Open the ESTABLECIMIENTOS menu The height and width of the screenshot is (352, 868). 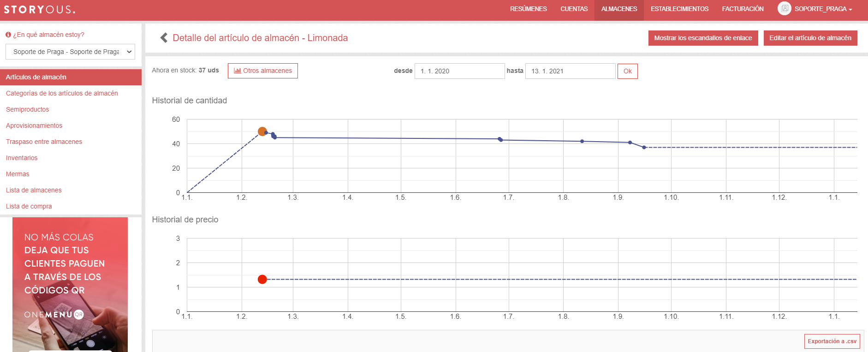pyautogui.click(x=679, y=9)
